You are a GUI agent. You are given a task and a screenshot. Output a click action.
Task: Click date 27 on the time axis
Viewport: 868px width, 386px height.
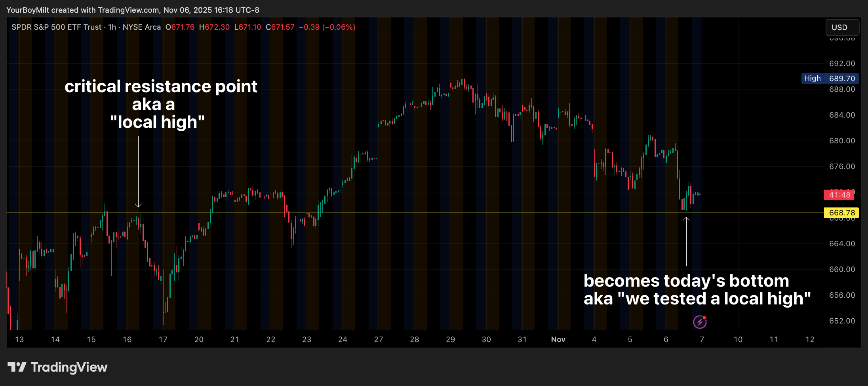[x=379, y=339]
